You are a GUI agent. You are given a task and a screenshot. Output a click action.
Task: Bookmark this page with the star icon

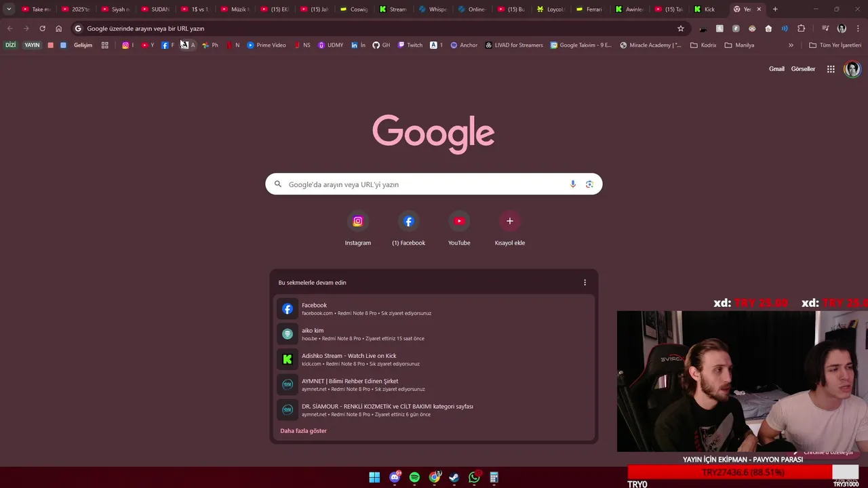pyautogui.click(x=681, y=28)
